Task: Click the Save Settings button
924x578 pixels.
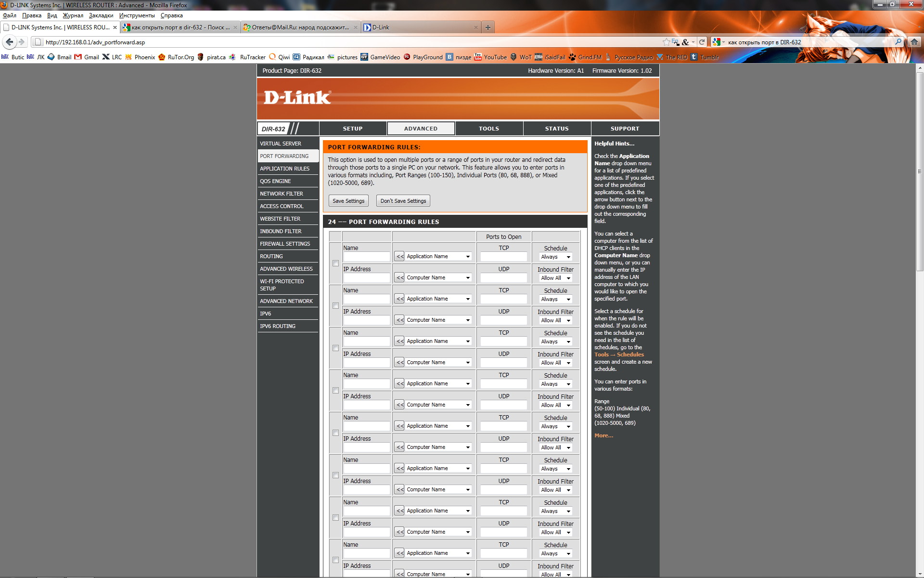Action: (x=348, y=201)
